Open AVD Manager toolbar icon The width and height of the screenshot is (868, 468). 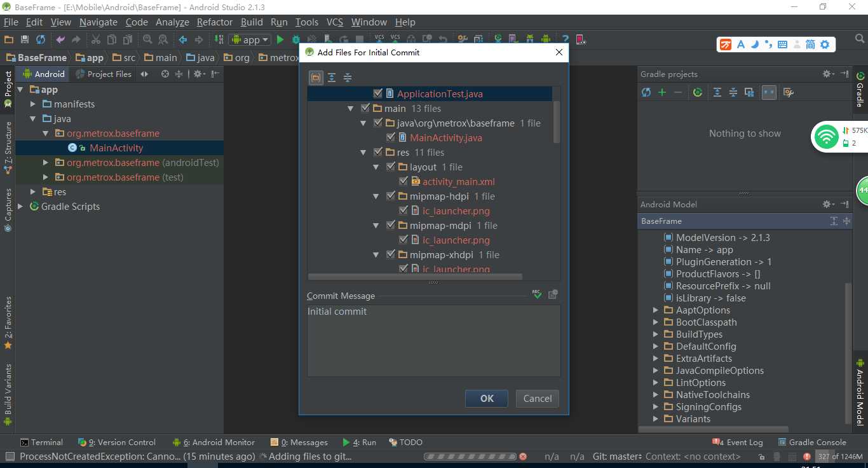click(514, 39)
